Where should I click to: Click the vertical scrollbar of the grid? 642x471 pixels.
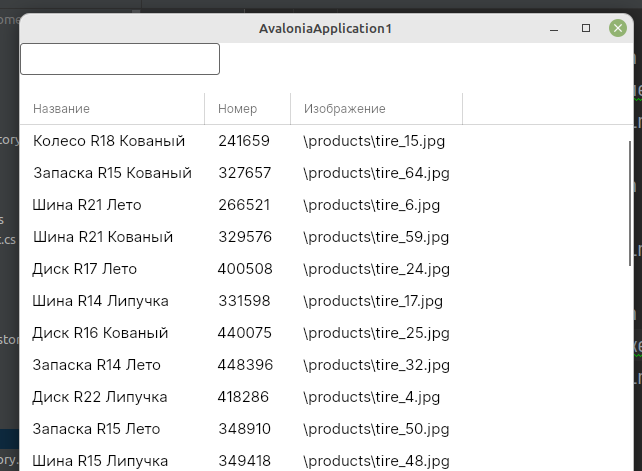(x=629, y=200)
